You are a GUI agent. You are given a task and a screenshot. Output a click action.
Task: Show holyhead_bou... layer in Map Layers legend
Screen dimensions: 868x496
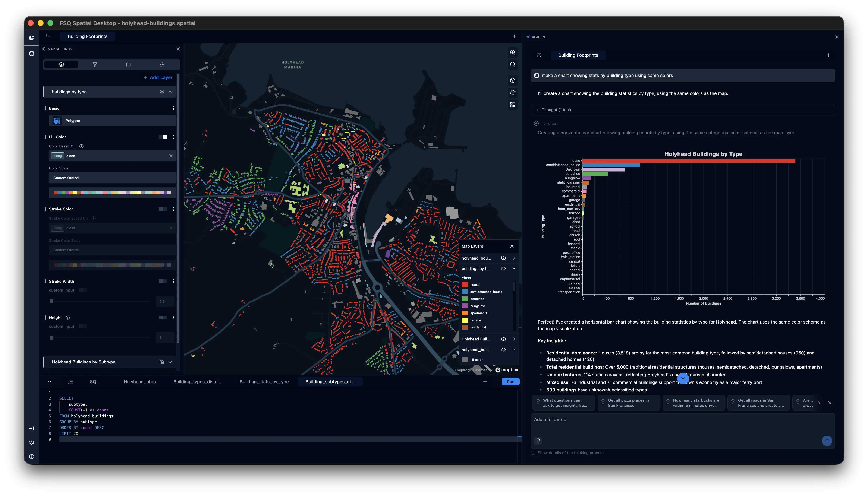(503, 258)
